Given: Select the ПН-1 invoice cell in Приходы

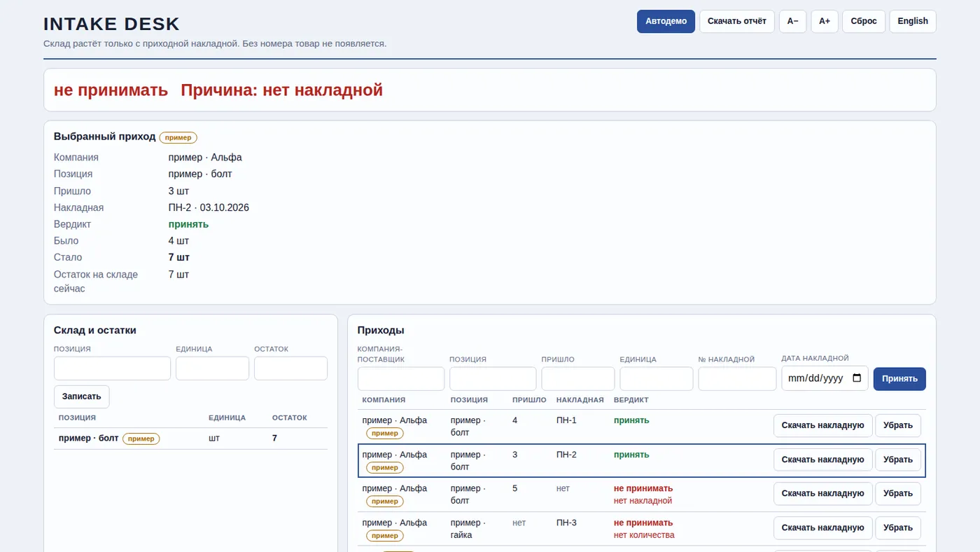Looking at the screenshot, I should tap(566, 420).
